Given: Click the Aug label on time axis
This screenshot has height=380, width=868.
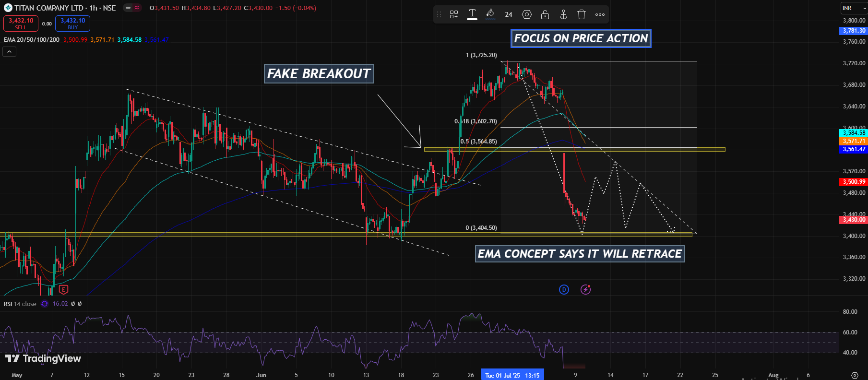Looking at the screenshot, I should click(x=773, y=375).
